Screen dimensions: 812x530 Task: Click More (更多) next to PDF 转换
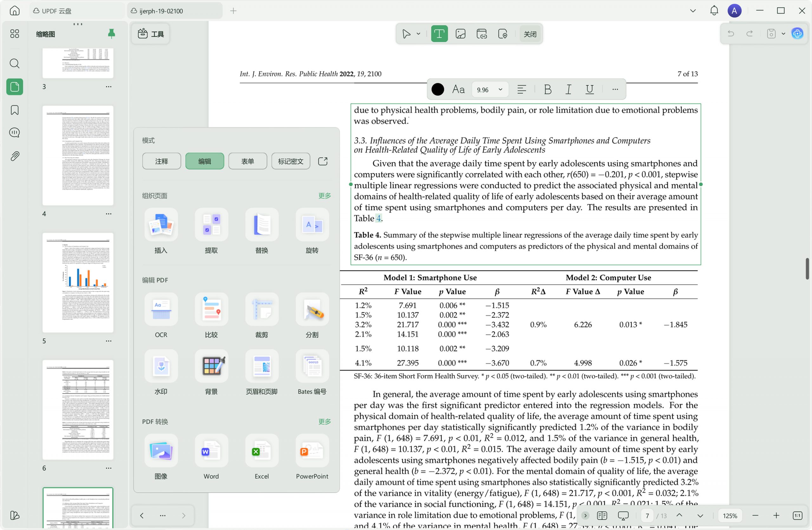[x=324, y=421]
